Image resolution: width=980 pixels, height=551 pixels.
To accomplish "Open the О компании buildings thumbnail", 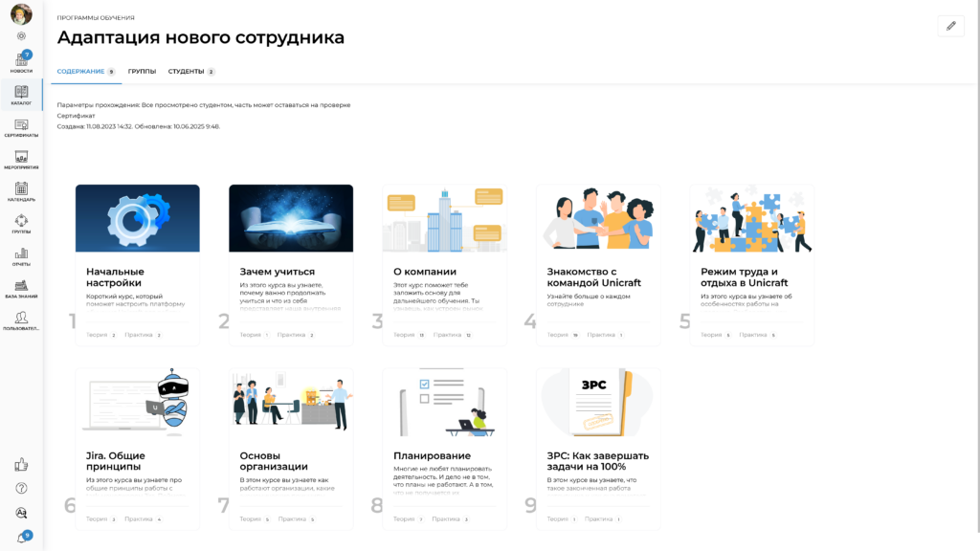I will coord(444,218).
